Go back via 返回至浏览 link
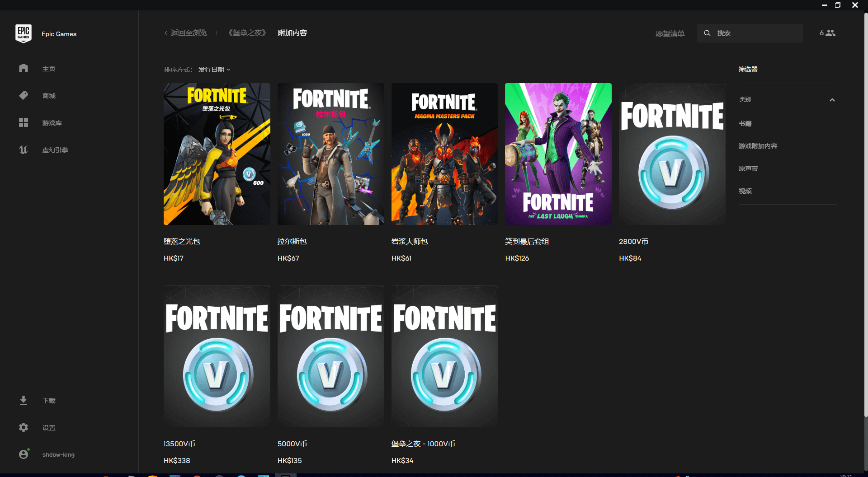Image resolution: width=868 pixels, height=477 pixels. pyautogui.click(x=189, y=33)
